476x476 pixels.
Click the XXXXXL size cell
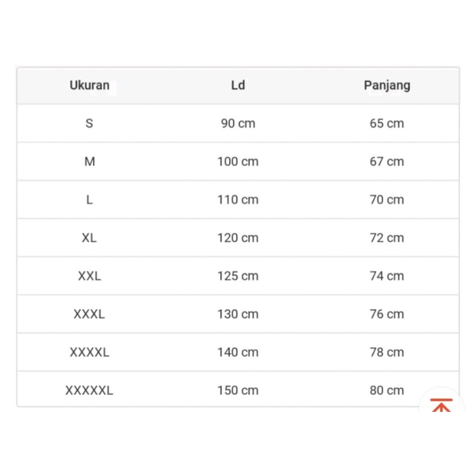pos(89,390)
